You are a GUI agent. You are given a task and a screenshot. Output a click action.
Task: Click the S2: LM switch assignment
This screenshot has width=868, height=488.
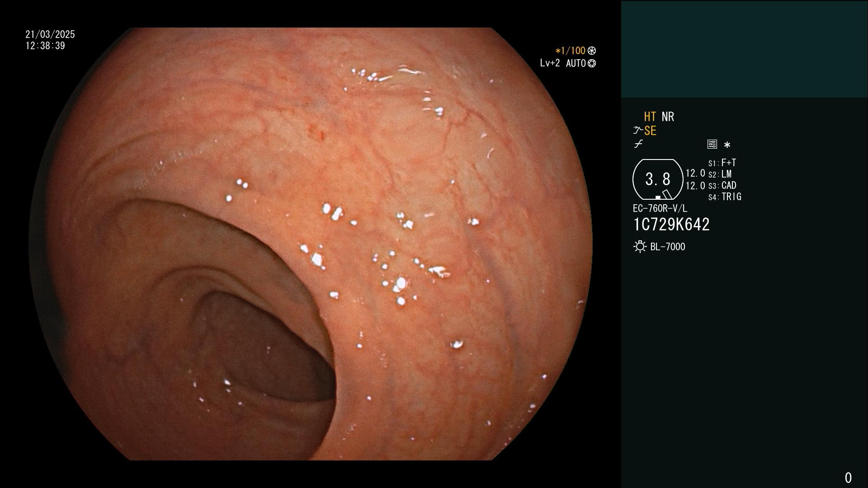click(720, 174)
